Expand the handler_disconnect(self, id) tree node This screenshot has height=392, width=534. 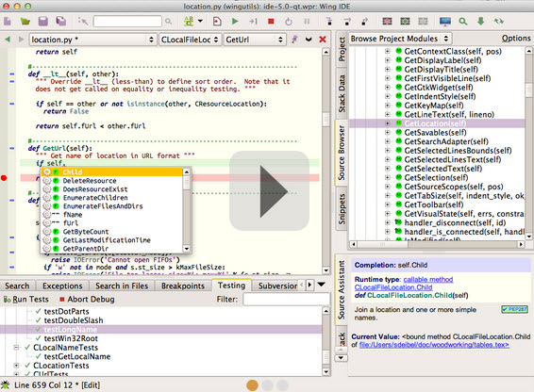point(387,222)
